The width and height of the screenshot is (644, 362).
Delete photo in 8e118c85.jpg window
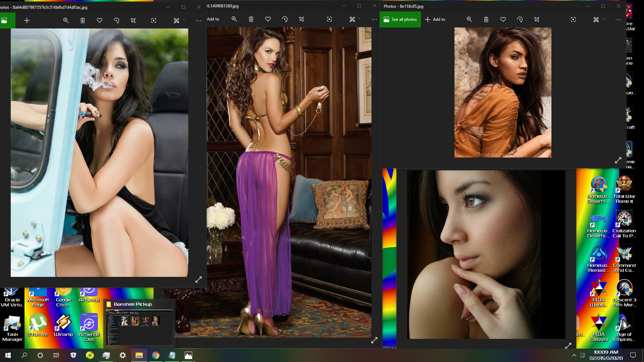(x=486, y=19)
